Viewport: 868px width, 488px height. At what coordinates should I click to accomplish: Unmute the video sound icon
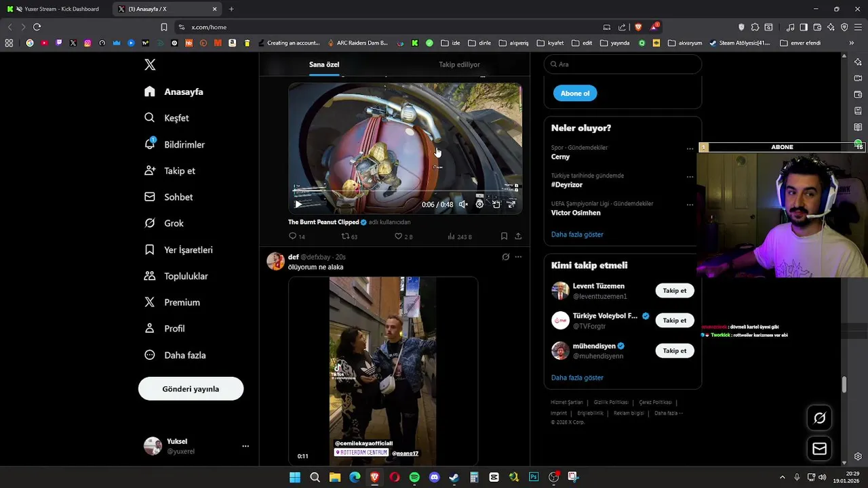[463, 204]
